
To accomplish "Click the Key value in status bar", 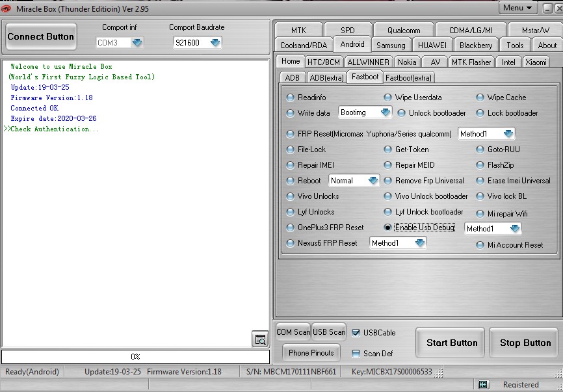I will pos(392,372).
